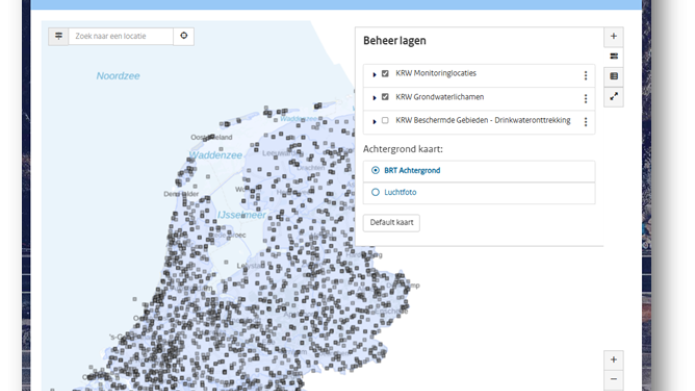Click the locate-me crosshair icon

click(184, 36)
